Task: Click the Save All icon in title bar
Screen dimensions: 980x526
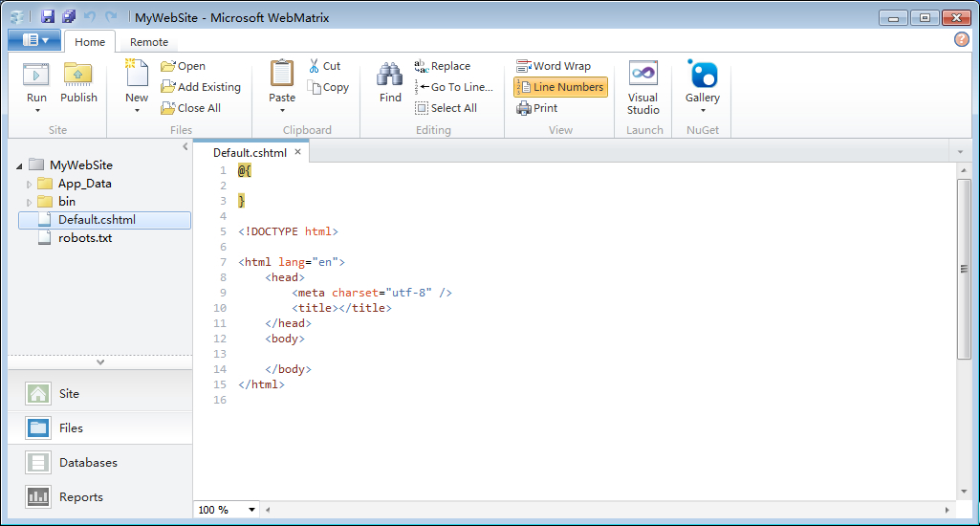Action: [x=68, y=17]
